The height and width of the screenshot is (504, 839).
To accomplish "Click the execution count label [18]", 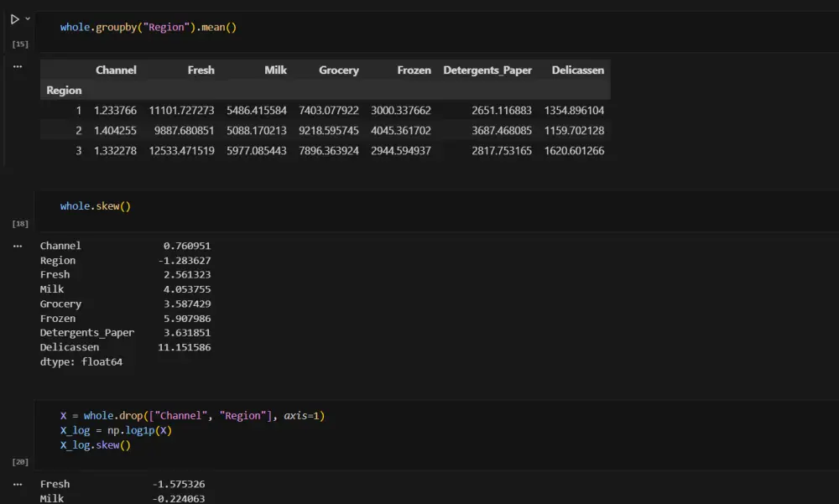I will tap(18, 223).
